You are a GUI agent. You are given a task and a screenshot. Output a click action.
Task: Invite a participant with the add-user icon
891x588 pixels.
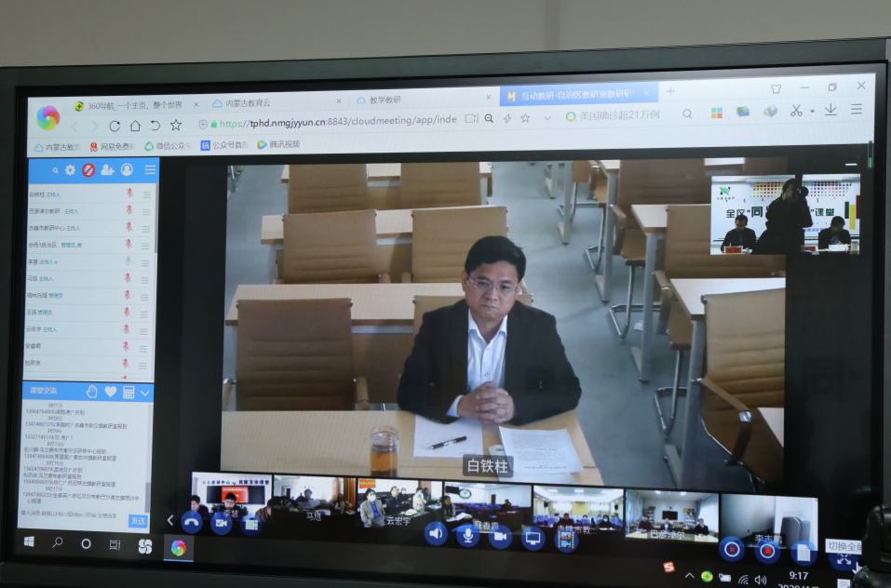coord(107,169)
